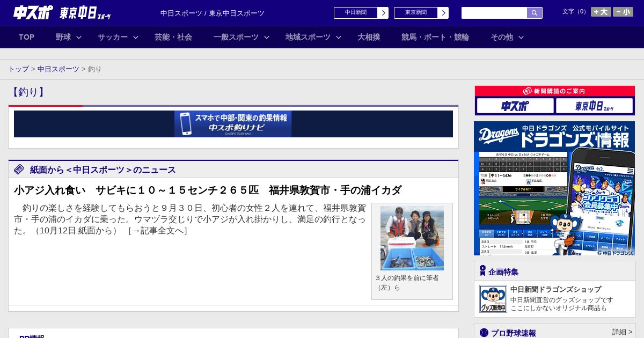Decrease text size with 小 button
Image resolution: width=644 pixels, height=338 pixels.
pyautogui.click(x=623, y=12)
